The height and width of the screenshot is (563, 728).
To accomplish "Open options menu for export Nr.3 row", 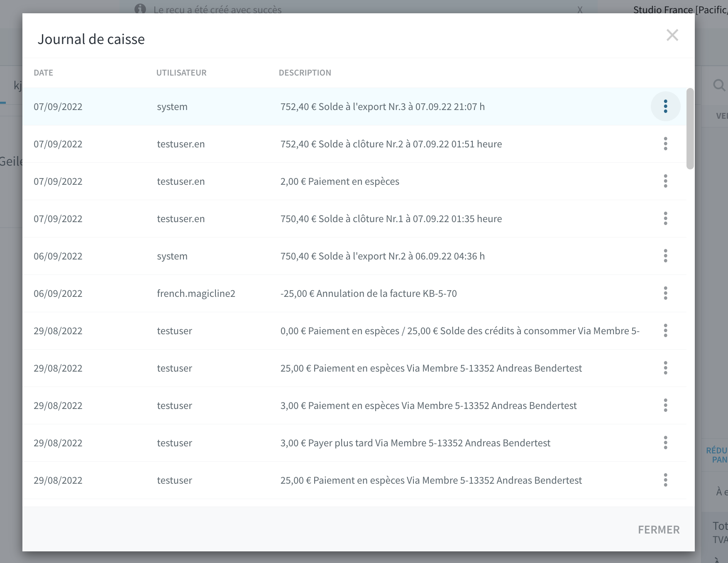I will (665, 107).
